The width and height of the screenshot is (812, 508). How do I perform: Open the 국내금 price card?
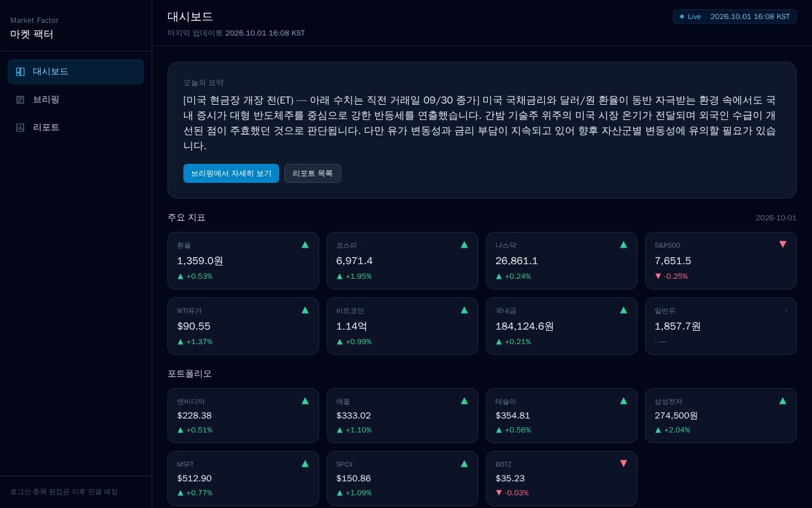[x=561, y=326]
